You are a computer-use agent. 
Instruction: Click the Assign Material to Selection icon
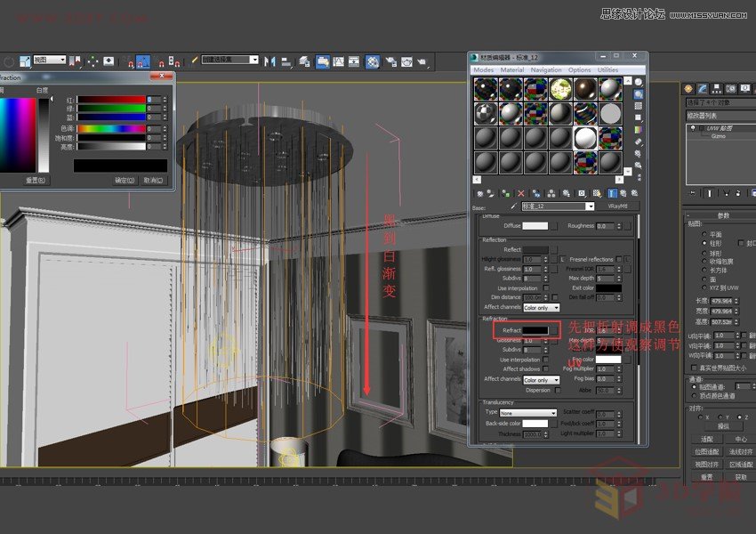pos(505,194)
